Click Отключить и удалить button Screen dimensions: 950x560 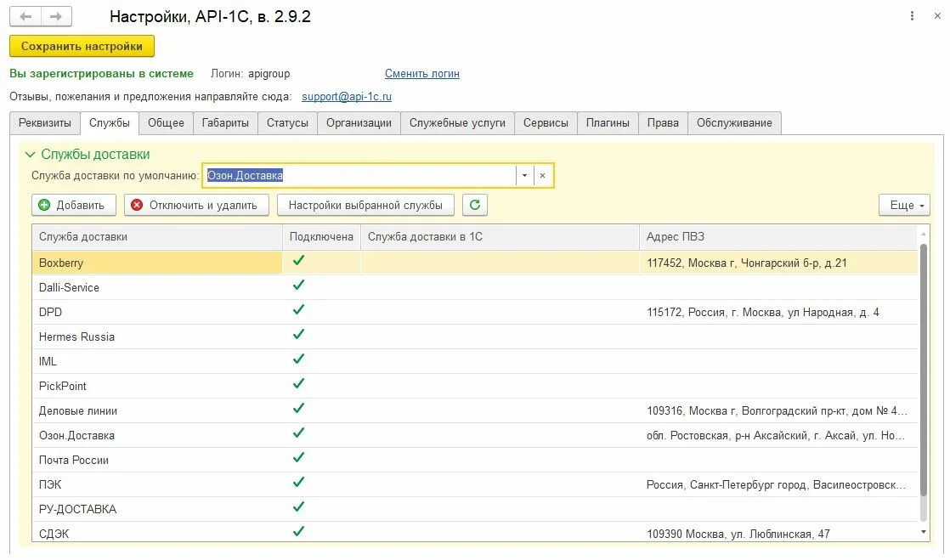pyautogui.click(x=196, y=205)
